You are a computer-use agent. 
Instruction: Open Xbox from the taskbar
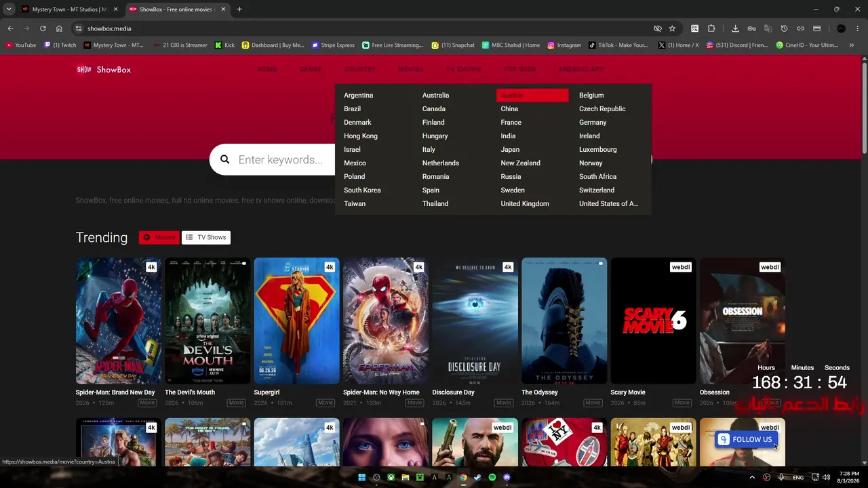[x=391, y=477]
